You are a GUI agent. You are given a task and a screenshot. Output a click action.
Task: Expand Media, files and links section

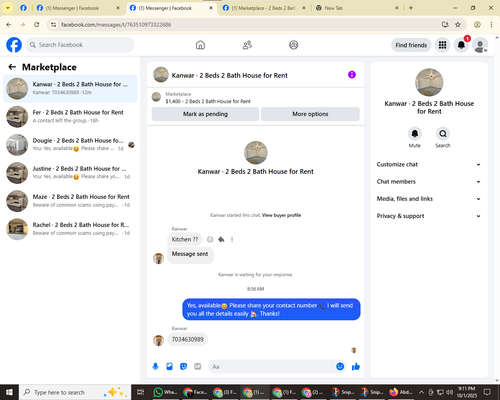[x=429, y=199]
